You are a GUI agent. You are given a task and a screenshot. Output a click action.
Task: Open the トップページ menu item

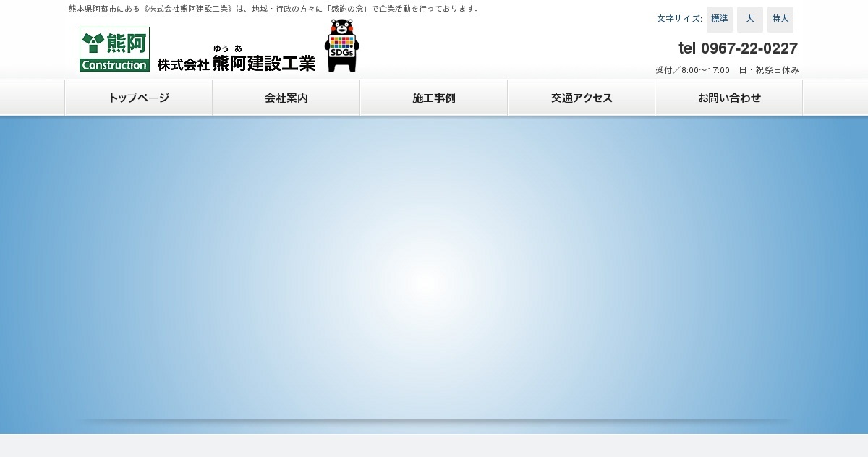point(139,98)
